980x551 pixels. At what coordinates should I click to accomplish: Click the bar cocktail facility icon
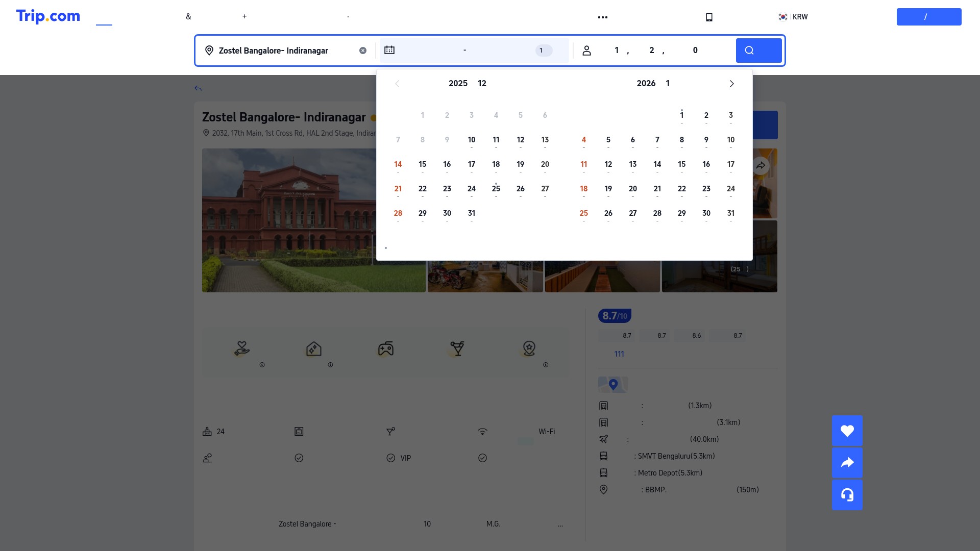(391, 432)
